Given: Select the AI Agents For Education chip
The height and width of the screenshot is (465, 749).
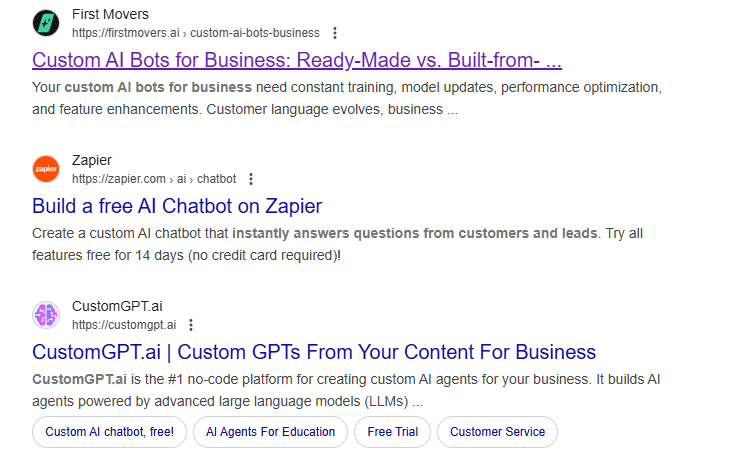Looking at the screenshot, I should [270, 432].
